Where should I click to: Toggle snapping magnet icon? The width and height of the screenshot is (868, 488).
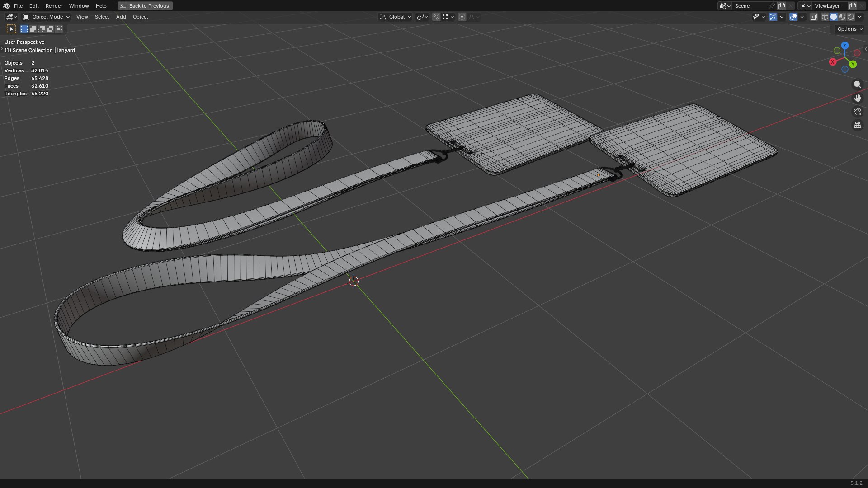pos(436,17)
